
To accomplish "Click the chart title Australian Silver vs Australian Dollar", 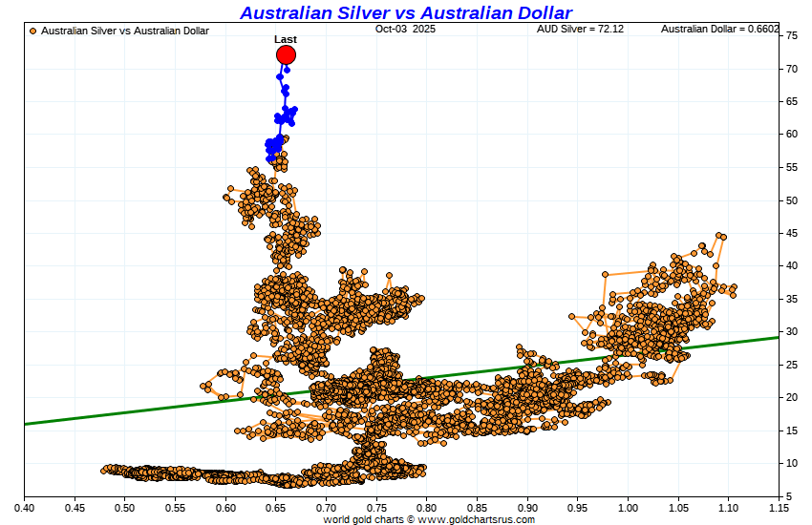I will coord(406,12).
